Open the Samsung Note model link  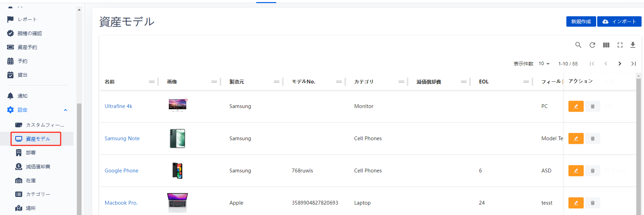tap(122, 138)
